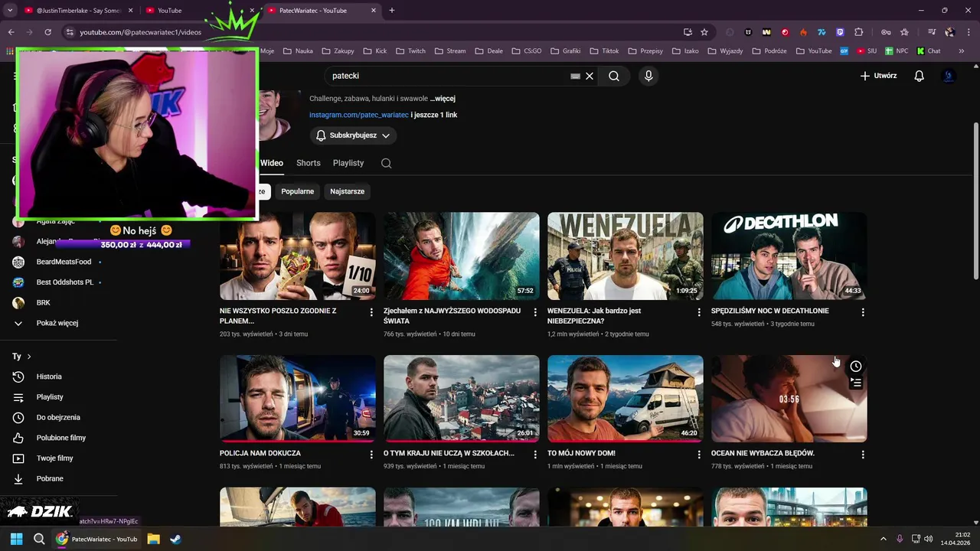Click the page vertical scrollbar

tap(975, 201)
